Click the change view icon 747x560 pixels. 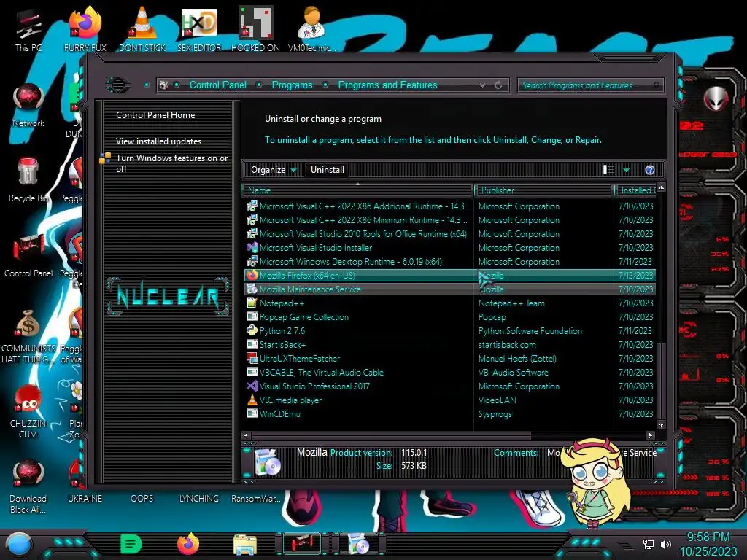(x=609, y=170)
